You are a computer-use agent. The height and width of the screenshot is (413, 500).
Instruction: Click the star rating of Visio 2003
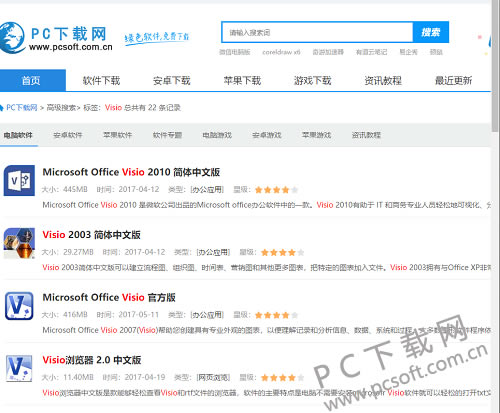tap(283, 253)
